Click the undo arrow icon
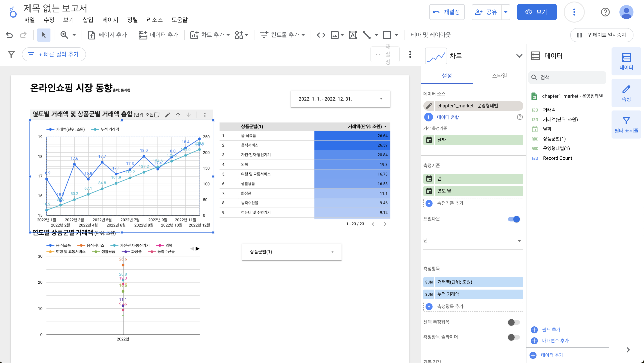 pyautogui.click(x=9, y=35)
